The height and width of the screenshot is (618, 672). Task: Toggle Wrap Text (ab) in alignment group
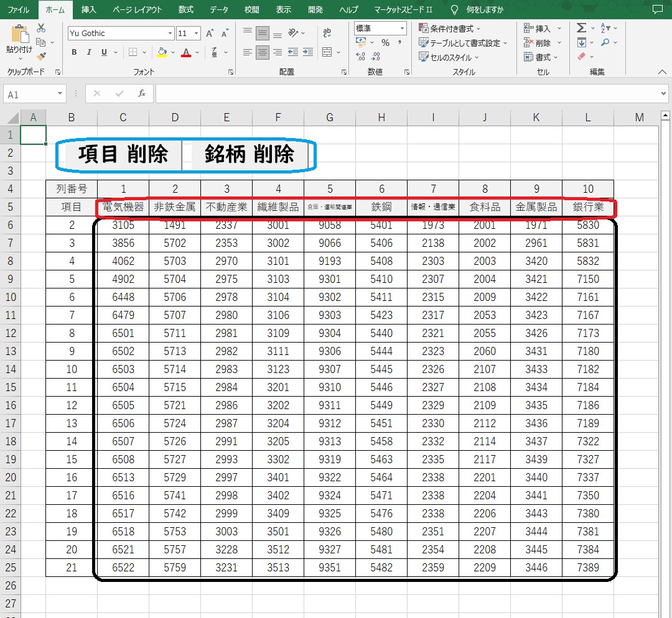[327, 33]
